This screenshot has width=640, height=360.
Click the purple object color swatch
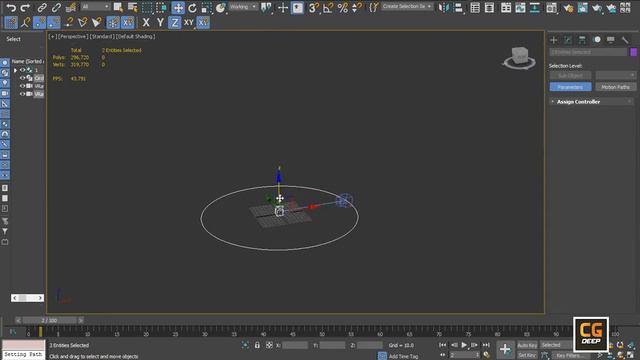click(x=633, y=52)
